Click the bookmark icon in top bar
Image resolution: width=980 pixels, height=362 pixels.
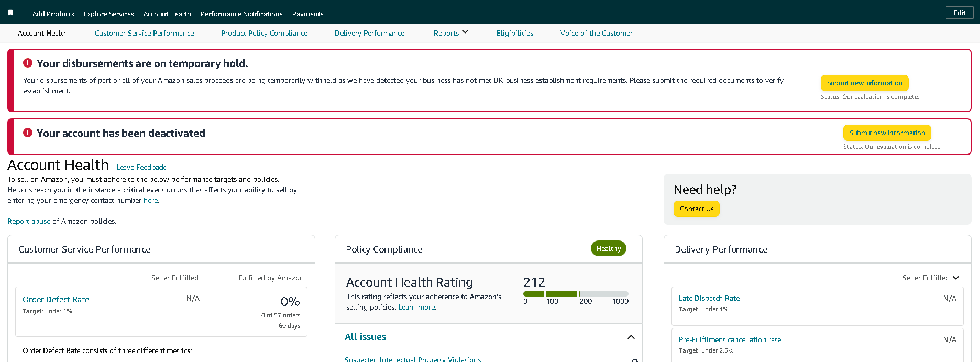(10, 13)
